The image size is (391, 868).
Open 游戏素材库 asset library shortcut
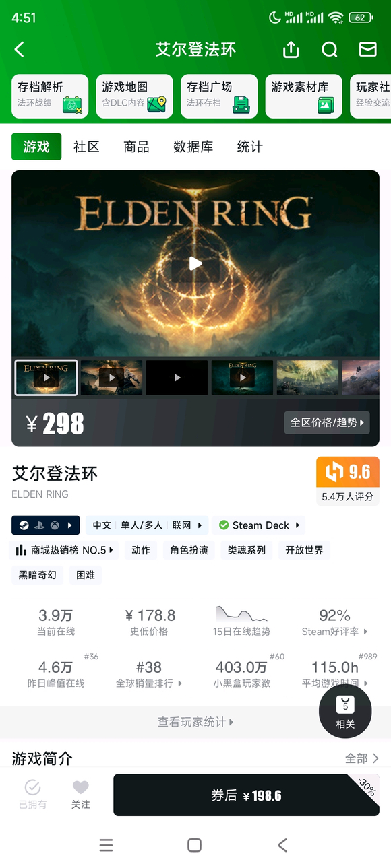coord(304,96)
